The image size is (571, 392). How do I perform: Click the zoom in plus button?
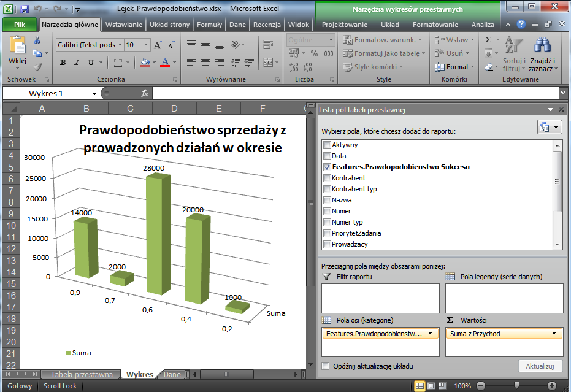pos(552,386)
